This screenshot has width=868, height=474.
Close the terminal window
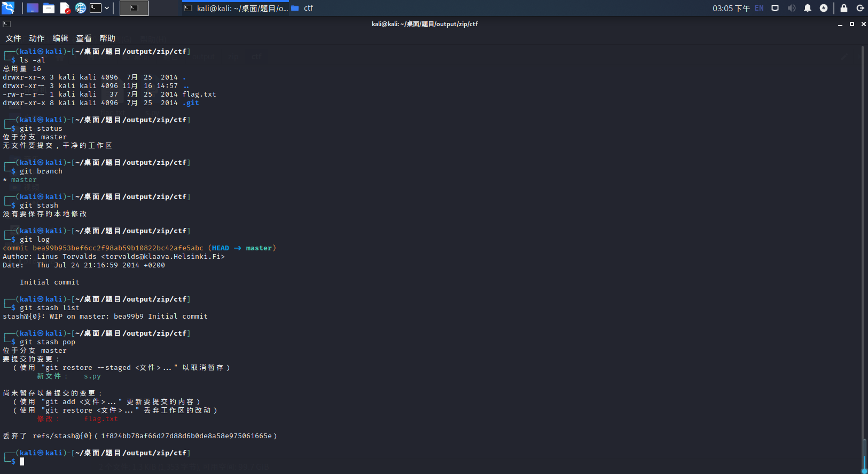coord(863,24)
